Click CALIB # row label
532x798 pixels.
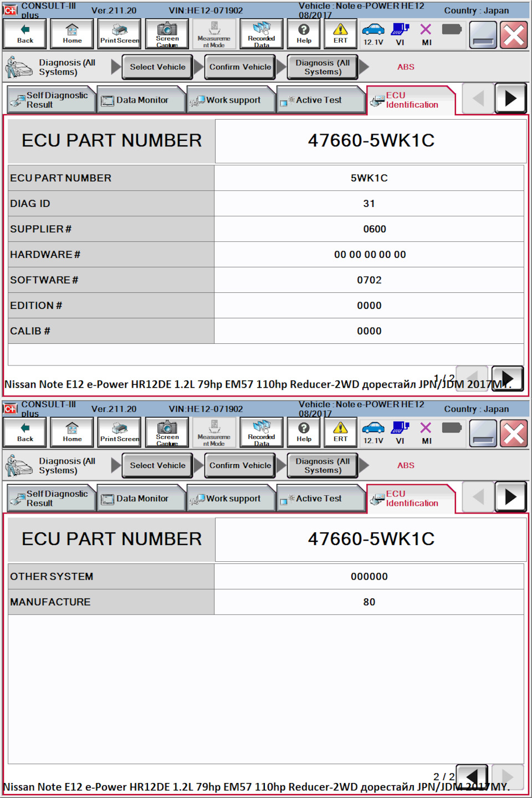pyautogui.click(x=30, y=331)
